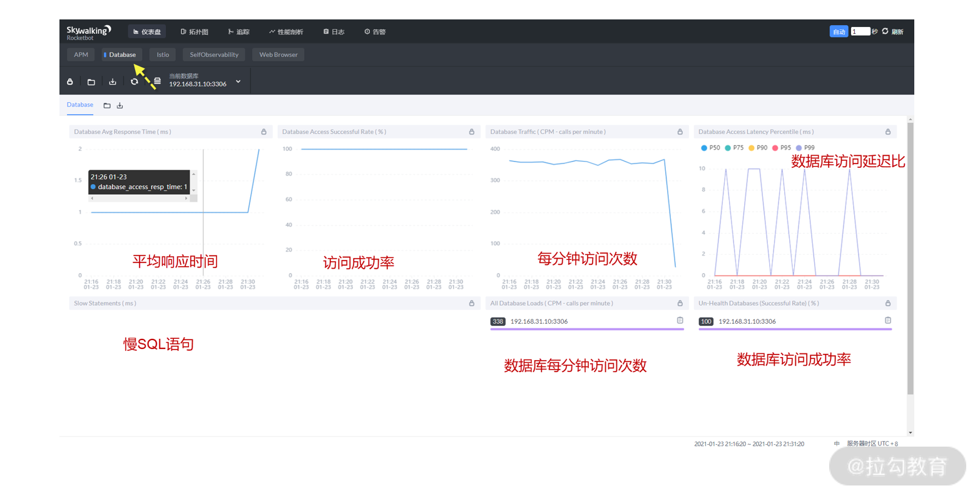
Task: Click lock icon on Database Access Successful Rate
Action: point(472,132)
